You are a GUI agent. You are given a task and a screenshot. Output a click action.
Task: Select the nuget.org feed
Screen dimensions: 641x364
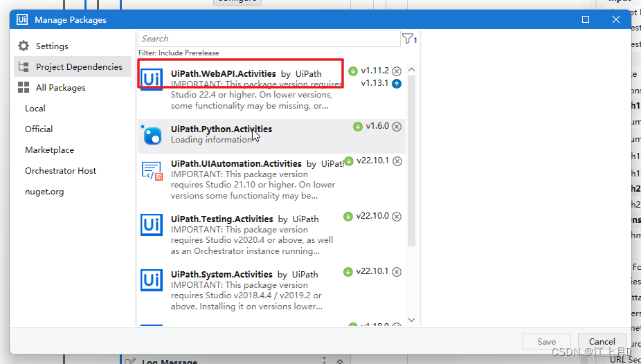44,192
